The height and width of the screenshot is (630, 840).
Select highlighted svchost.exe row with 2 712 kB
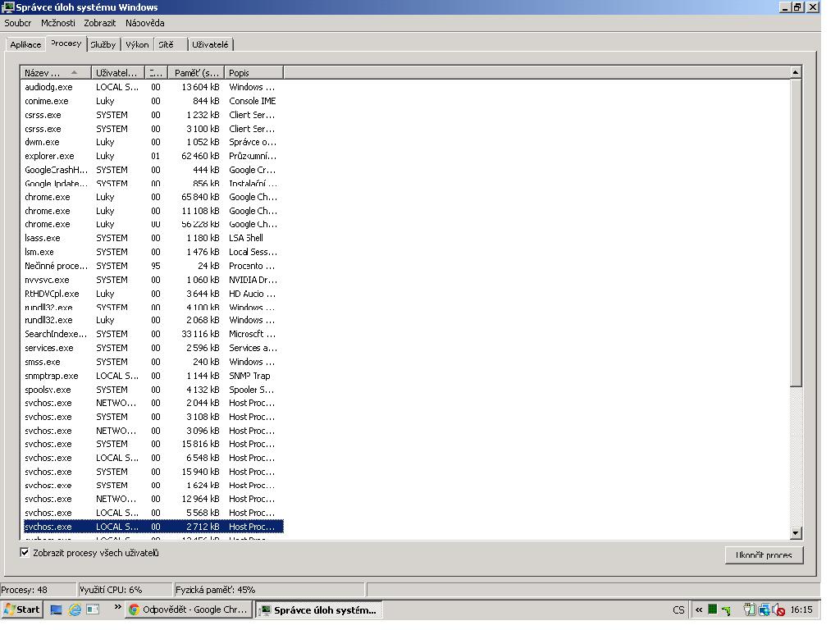pos(152,527)
